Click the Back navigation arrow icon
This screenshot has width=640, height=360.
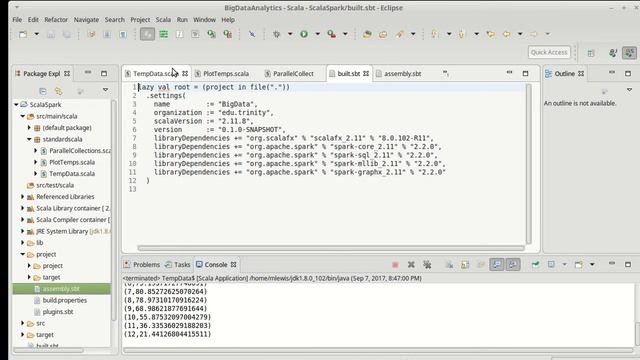point(506,34)
